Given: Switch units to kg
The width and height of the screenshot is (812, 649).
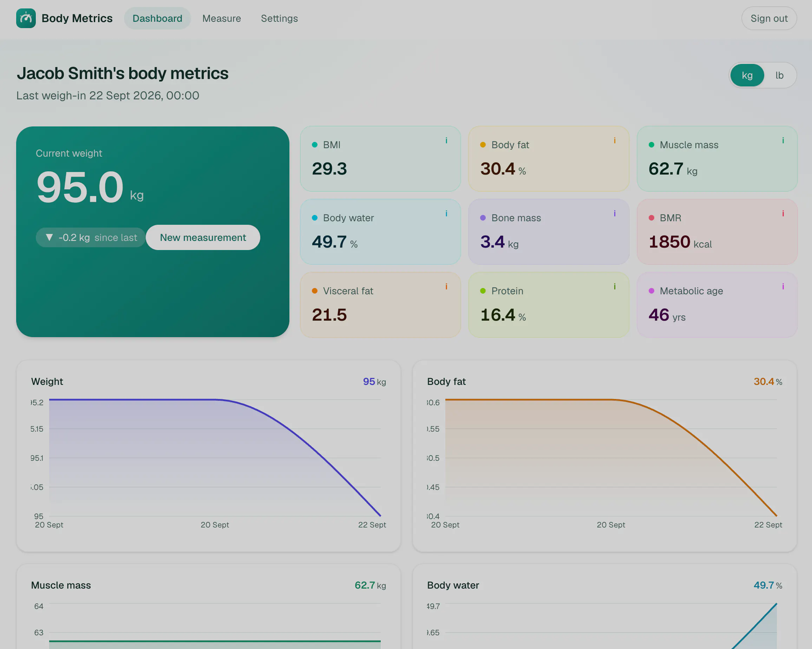Looking at the screenshot, I should pos(747,76).
